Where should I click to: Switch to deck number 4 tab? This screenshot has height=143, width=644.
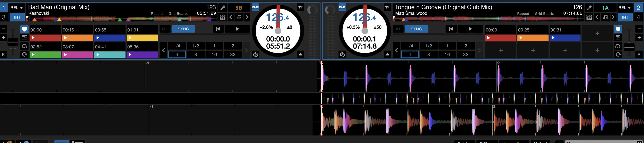pos(638,17)
